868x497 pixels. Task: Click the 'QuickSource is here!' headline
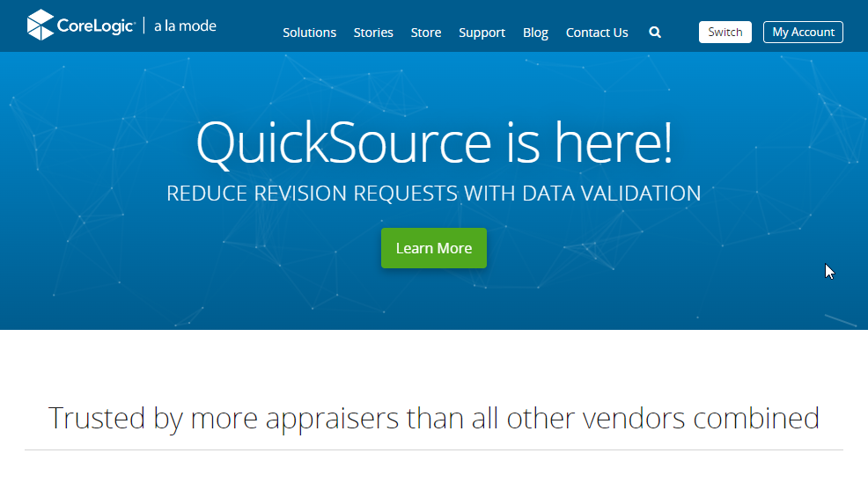(x=434, y=143)
